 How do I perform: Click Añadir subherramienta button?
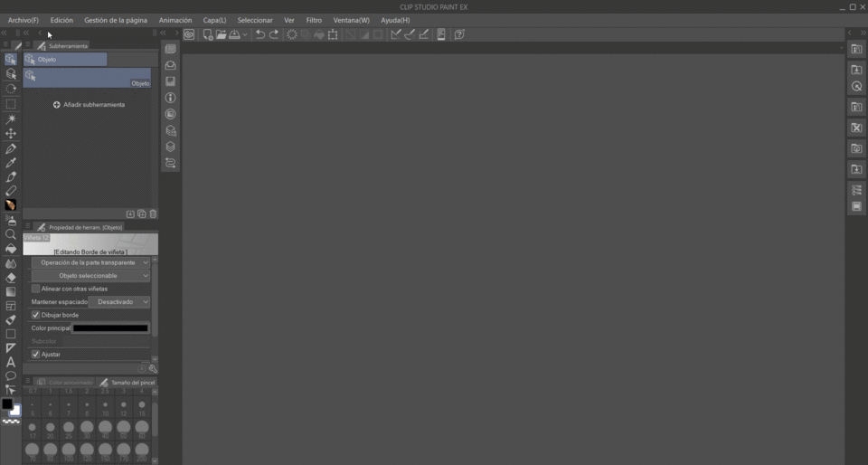coord(90,105)
